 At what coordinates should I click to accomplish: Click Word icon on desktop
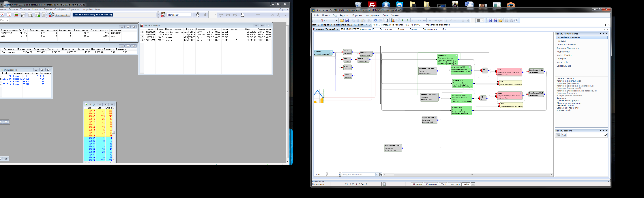click(469, 5)
